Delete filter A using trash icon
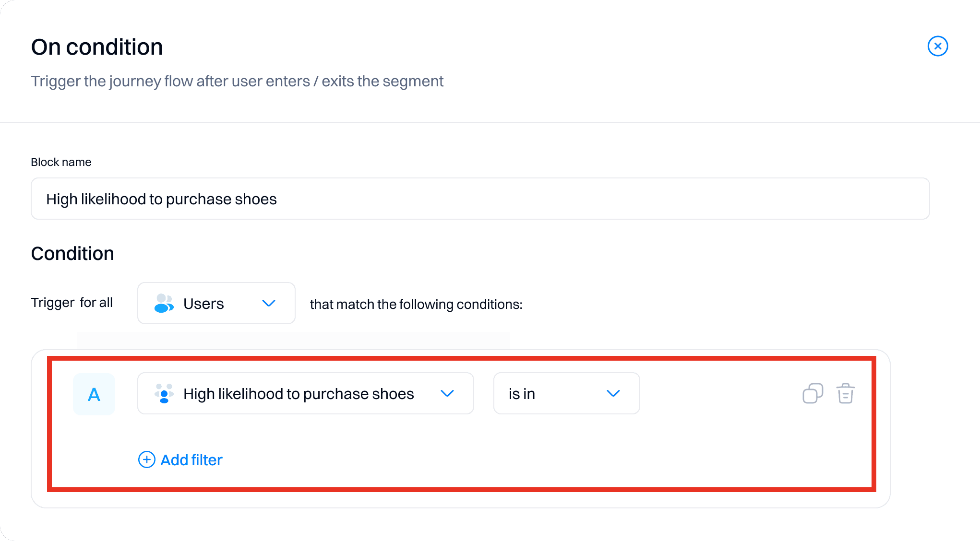This screenshot has height=541, width=980. 845,393
